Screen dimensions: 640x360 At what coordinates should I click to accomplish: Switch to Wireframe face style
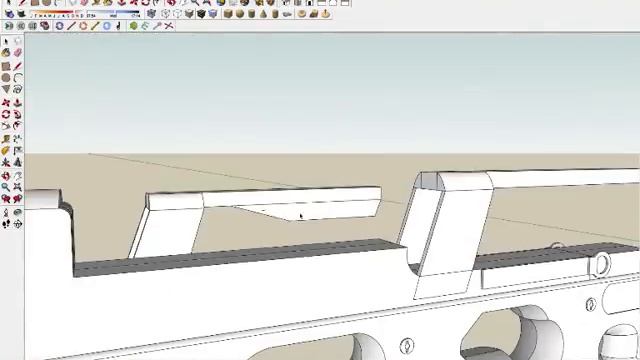pos(165,14)
